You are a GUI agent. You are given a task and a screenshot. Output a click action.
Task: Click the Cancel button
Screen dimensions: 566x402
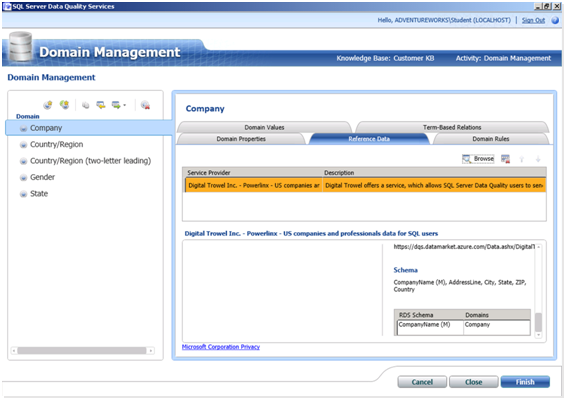tap(422, 382)
